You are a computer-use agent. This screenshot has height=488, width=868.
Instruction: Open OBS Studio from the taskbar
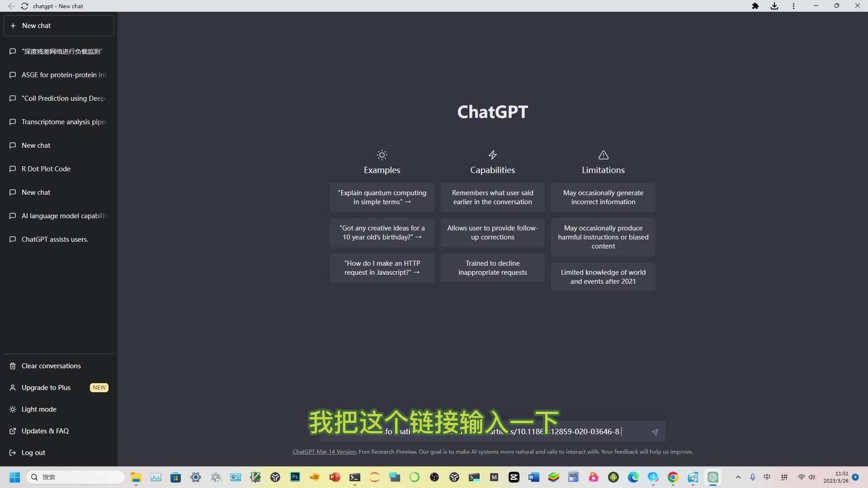click(434, 477)
